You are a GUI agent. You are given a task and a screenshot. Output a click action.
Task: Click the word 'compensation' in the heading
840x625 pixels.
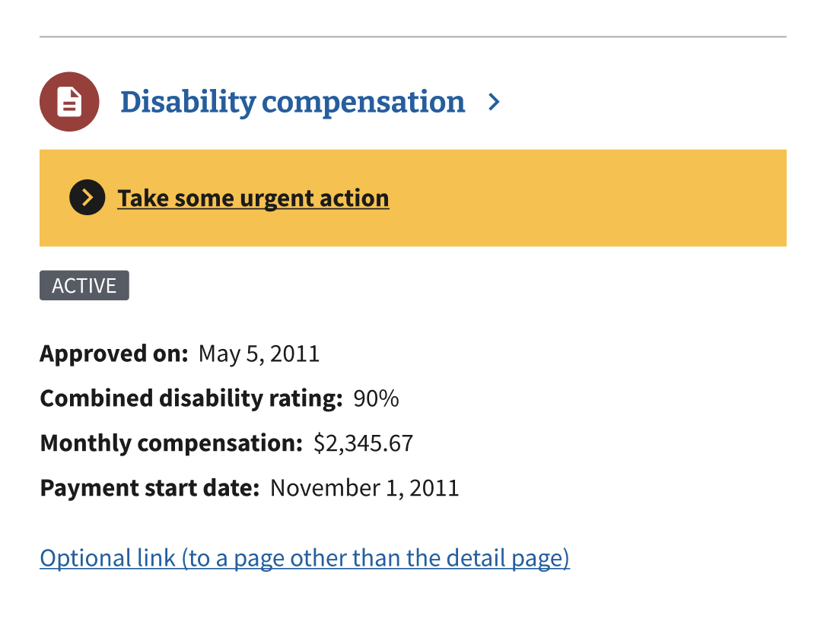tap(363, 103)
